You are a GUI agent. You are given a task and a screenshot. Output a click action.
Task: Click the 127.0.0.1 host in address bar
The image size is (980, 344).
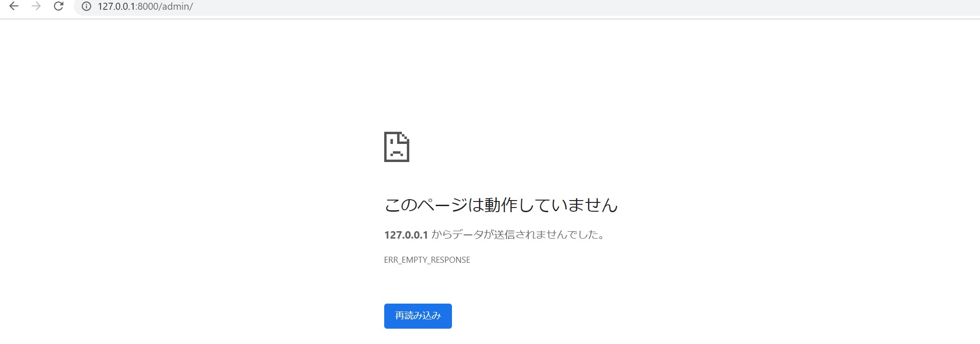click(x=116, y=6)
